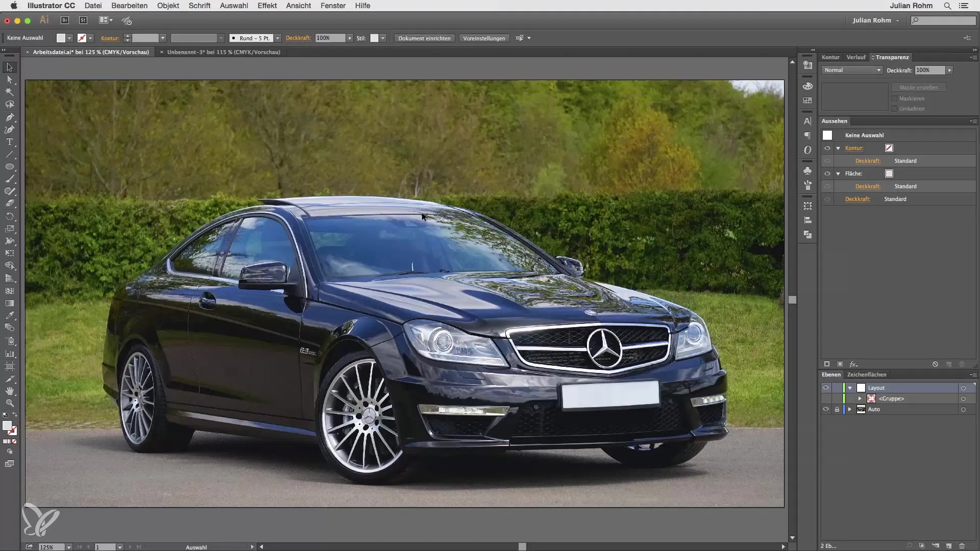Select the Selection tool (black arrow)
The image size is (980, 551).
(9, 67)
